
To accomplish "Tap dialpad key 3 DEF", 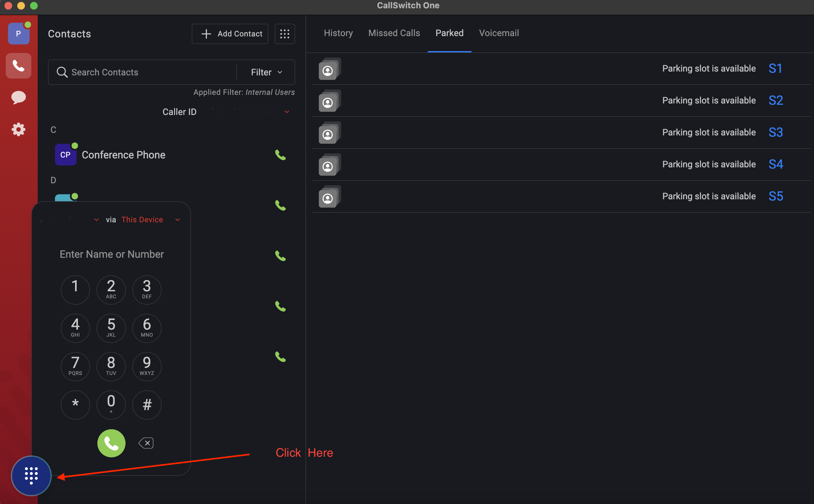I will tap(147, 290).
